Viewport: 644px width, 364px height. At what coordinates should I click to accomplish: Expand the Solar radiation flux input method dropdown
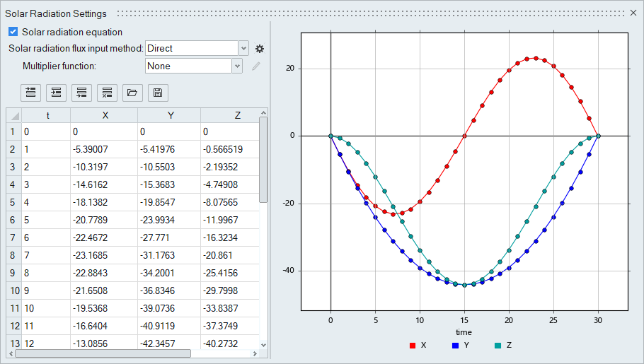pos(243,49)
